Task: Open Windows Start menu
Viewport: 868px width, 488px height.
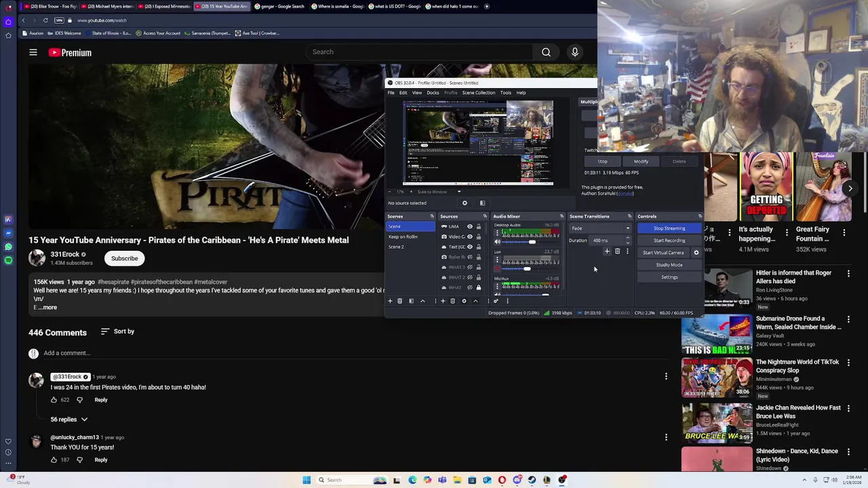Action: 307,480
